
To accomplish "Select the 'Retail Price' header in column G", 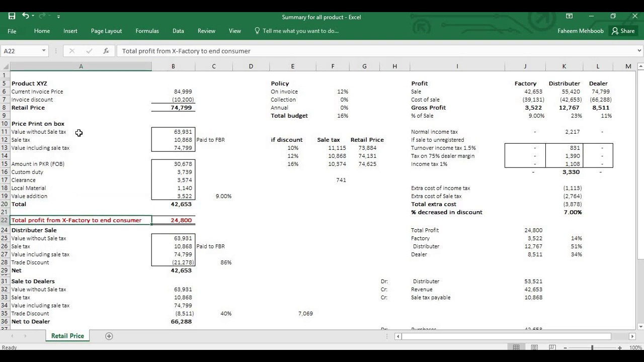I will pyautogui.click(x=367, y=140).
